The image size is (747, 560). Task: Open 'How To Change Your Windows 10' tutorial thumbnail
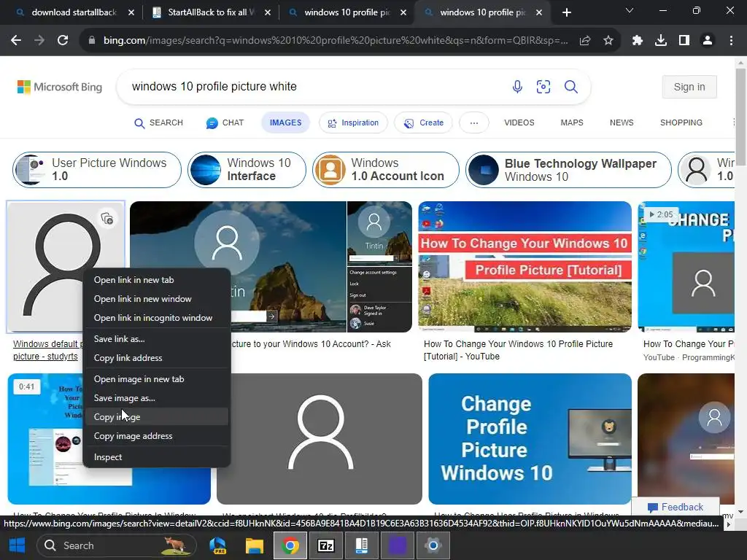[525, 267]
